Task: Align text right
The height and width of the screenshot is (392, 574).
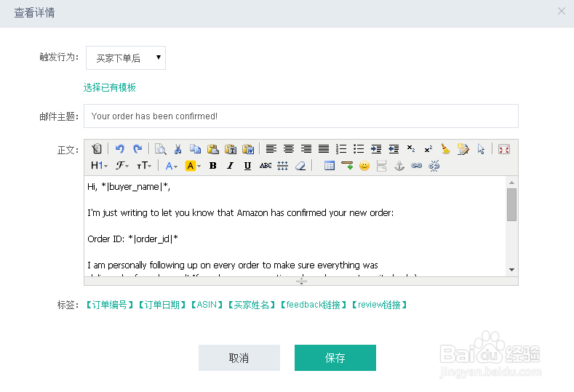Action: click(306, 148)
